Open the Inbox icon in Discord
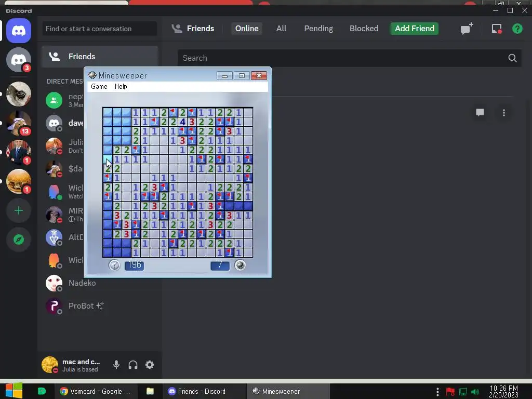This screenshot has height=399, width=532. [497, 29]
